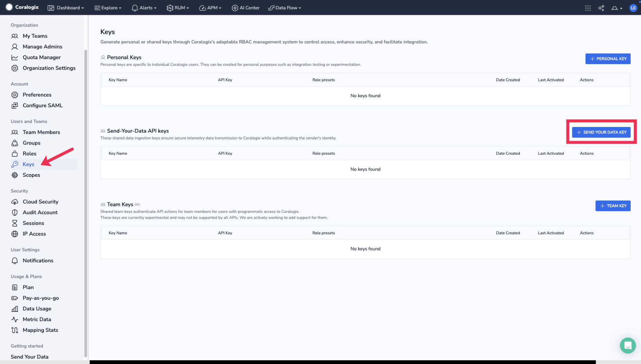Open the Roles page

point(29,154)
